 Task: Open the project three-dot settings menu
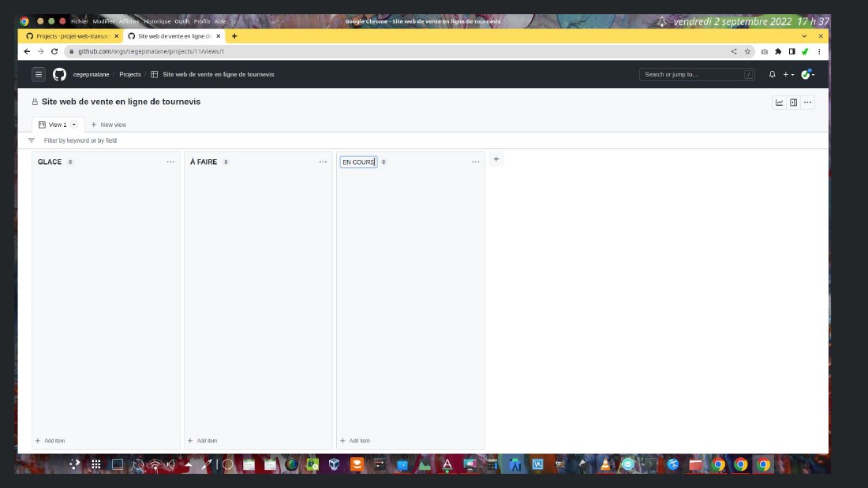pyautogui.click(x=808, y=102)
